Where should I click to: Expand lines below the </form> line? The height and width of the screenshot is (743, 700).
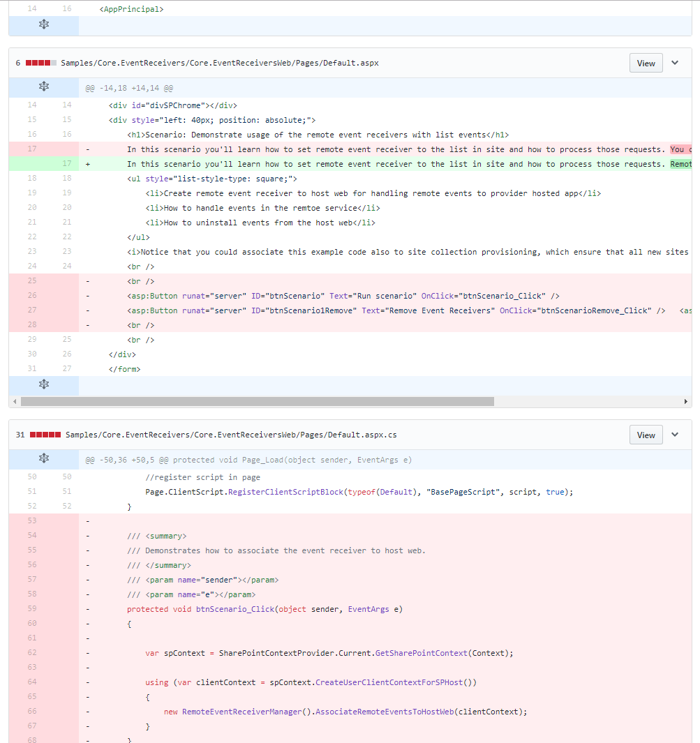[43, 384]
